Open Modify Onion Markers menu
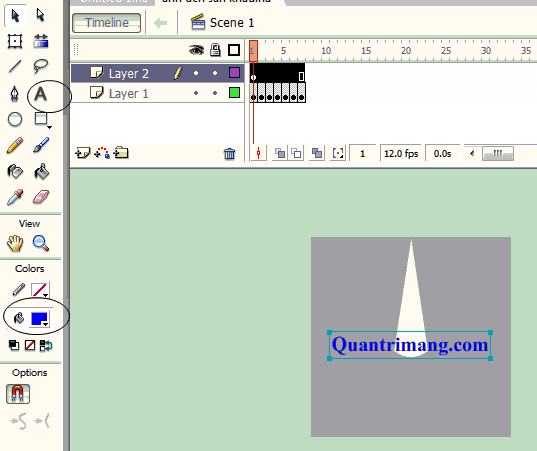Screen dimensions: 537x451 [338, 153]
